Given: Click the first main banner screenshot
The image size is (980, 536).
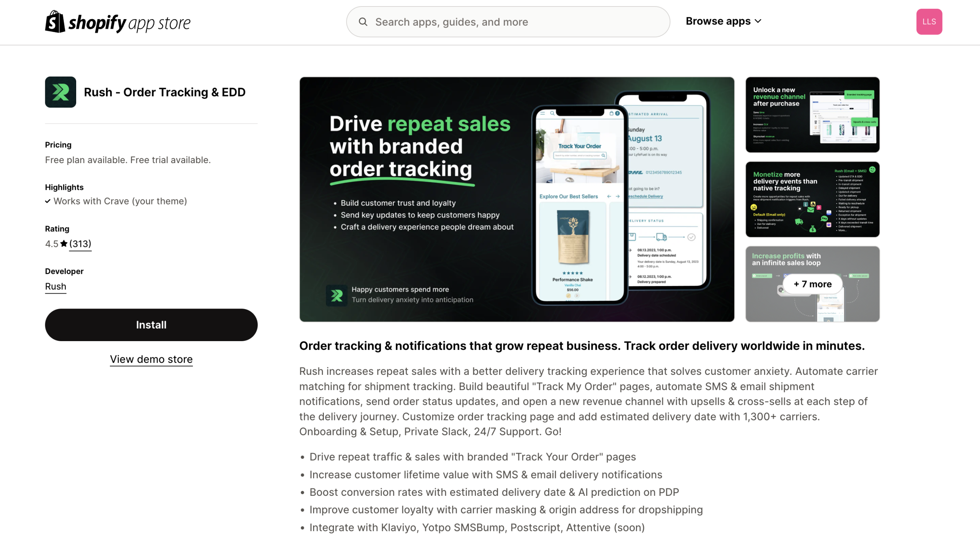Looking at the screenshot, I should coord(517,199).
